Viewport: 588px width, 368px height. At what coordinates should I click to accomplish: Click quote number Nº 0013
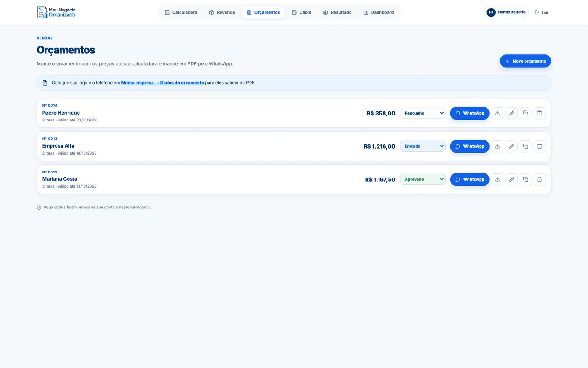point(50,138)
